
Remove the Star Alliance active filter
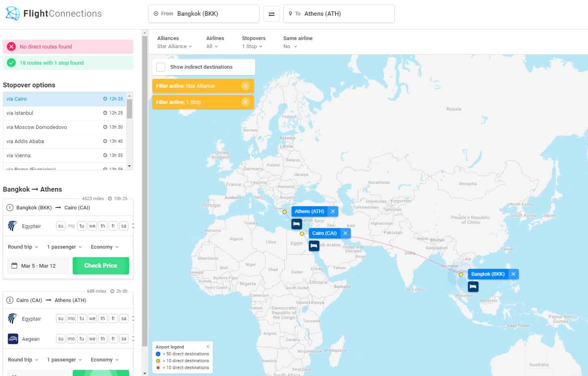[246, 86]
